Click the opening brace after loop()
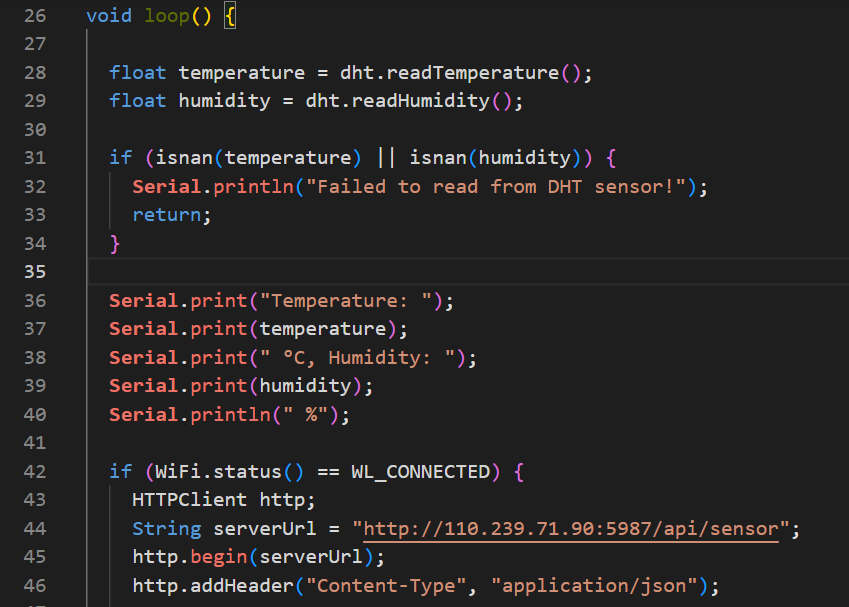Viewport: 849px width, 607px height. (x=230, y=17)
